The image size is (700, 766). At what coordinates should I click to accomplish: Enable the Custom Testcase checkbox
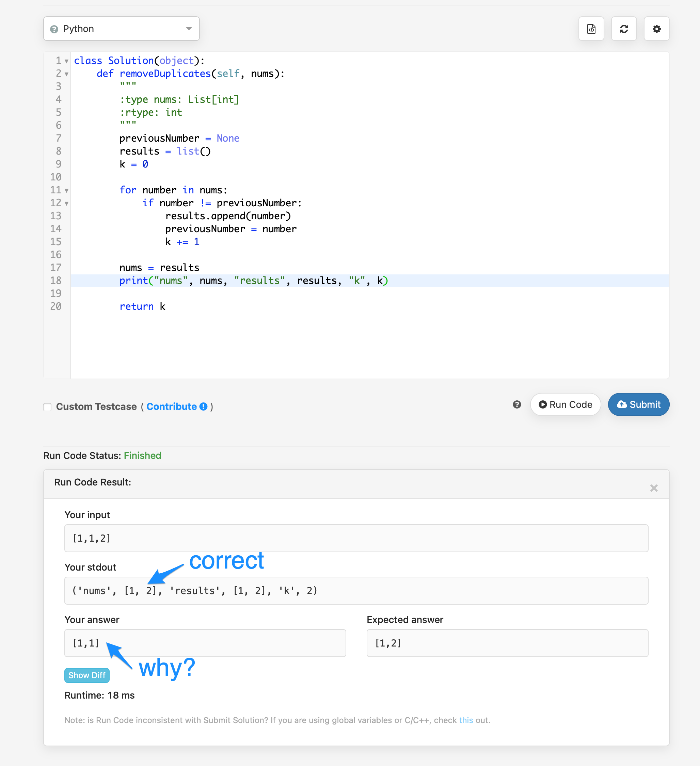pos(48,407)
